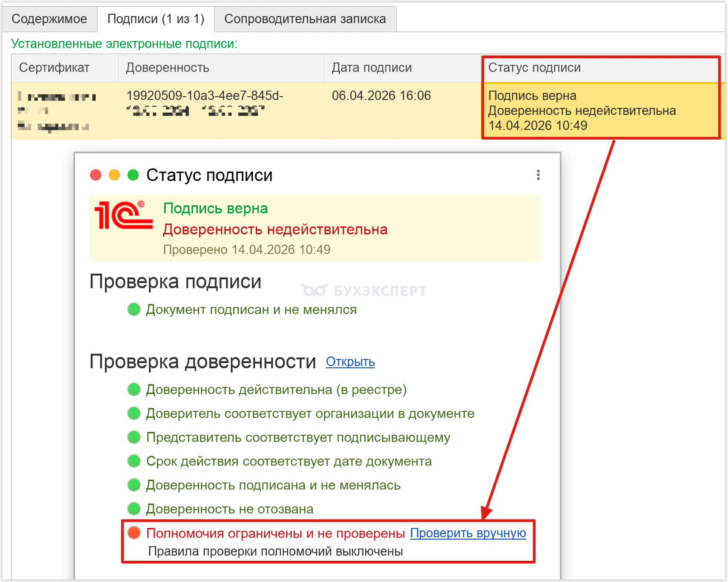This screenshot has width=728, height=582.
Task: Click green dot beside 'Доверитель соответствует организации'
Action: (x=134, y=413)
